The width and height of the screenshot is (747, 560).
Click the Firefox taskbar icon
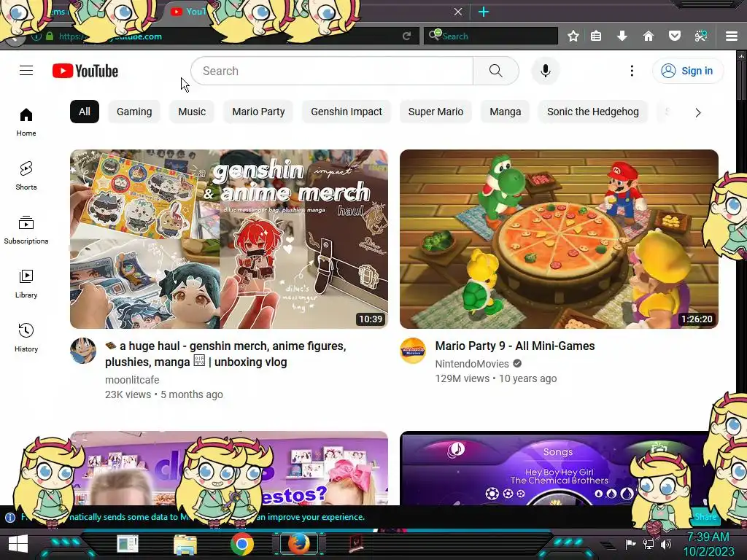pyautogui.click(x=298, y=544)
